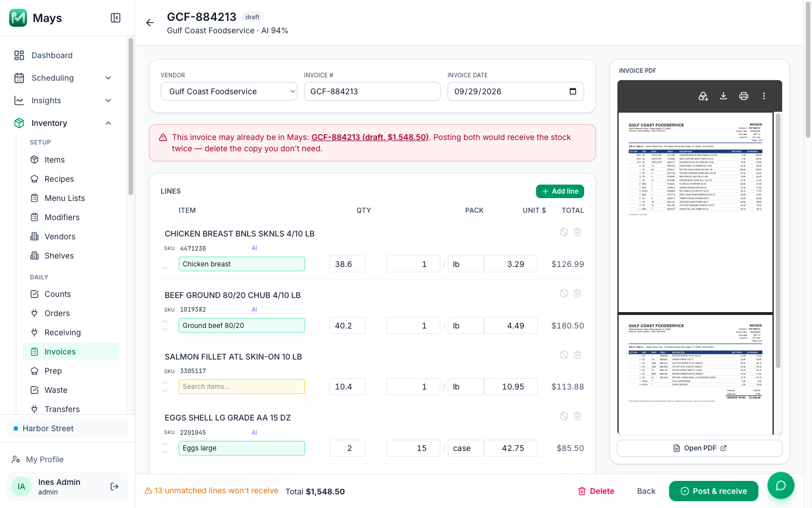
Task: Go back using the arrow icon
Action: coord(150,23)
